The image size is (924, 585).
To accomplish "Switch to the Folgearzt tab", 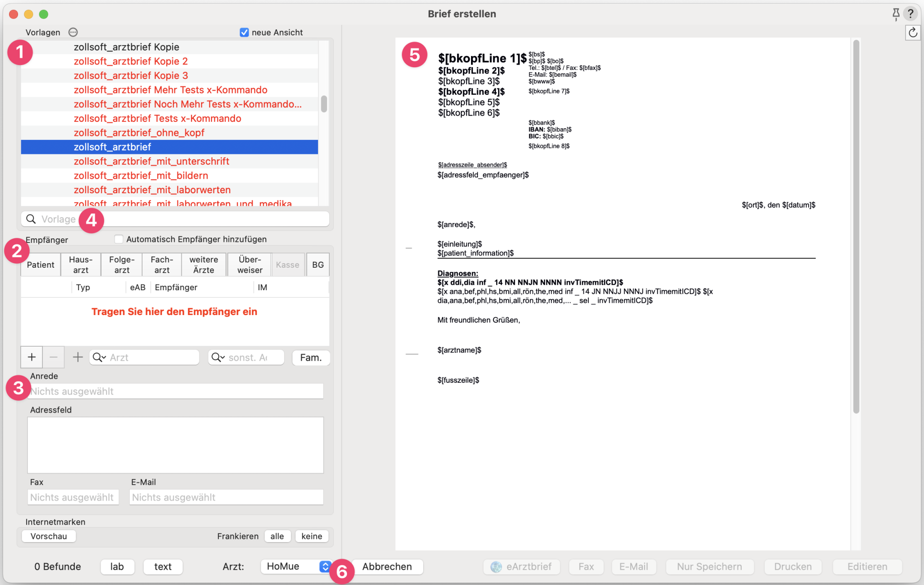I will (122, 265).
